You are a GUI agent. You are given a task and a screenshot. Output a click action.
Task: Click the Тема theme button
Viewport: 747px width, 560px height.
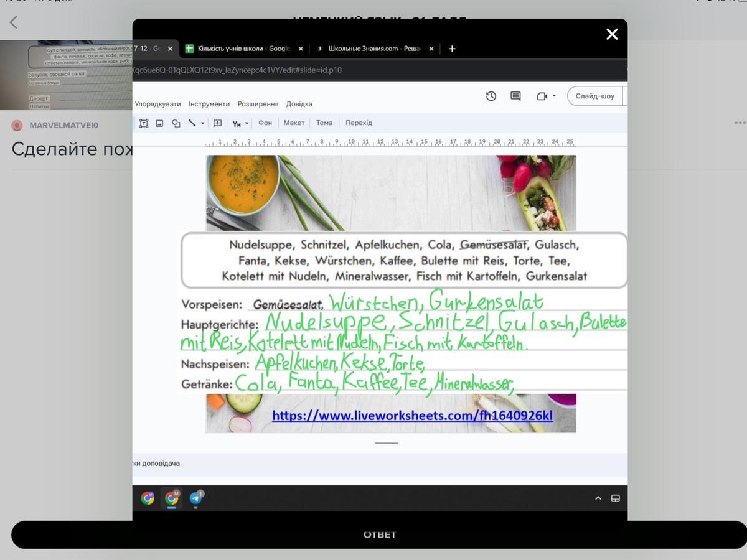pos(324,123)
